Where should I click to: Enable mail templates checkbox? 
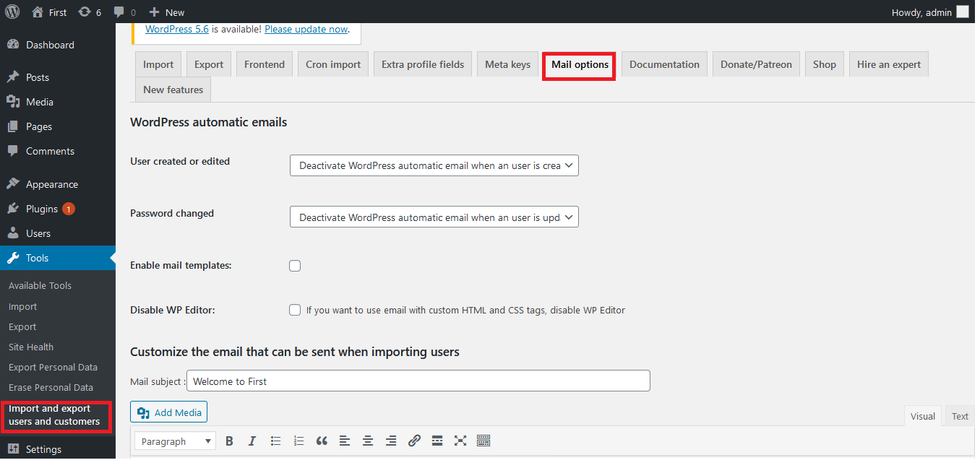(x=295, y=266)
